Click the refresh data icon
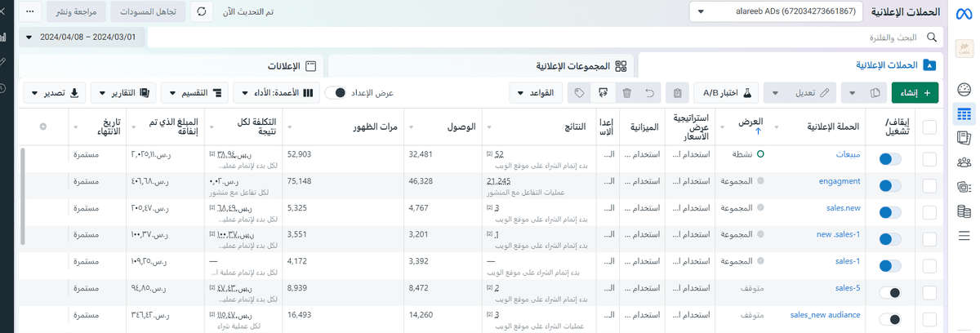 (201, 12)
